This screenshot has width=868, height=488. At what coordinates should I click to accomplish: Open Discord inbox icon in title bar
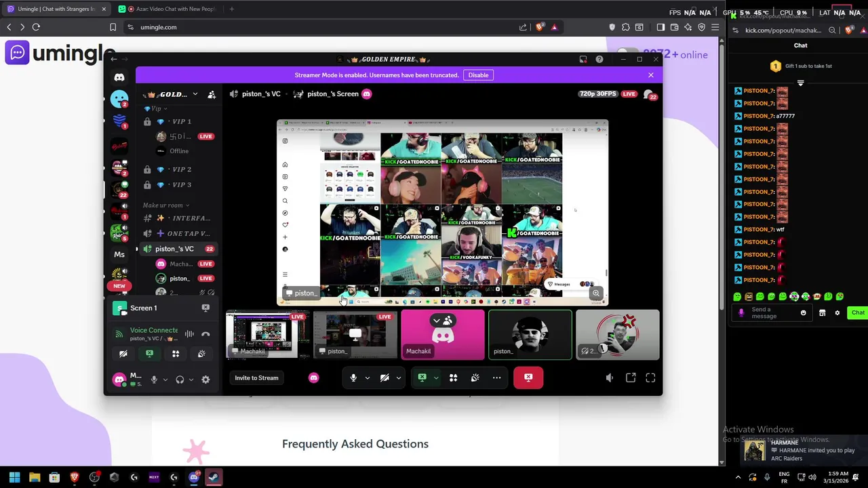click(583, 60)
